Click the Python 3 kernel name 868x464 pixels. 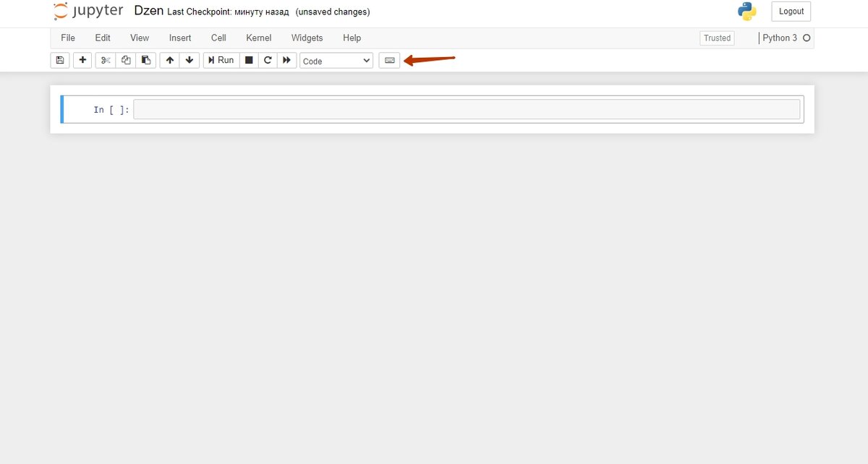[x=780, y=38]
